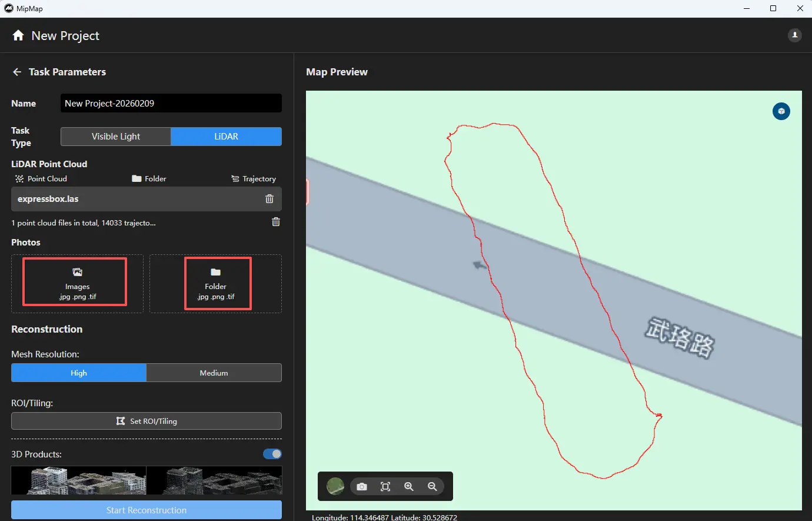812x521 pixels.
Task: Take a map screenshot with camera icon
Action: tap(362, 487)
